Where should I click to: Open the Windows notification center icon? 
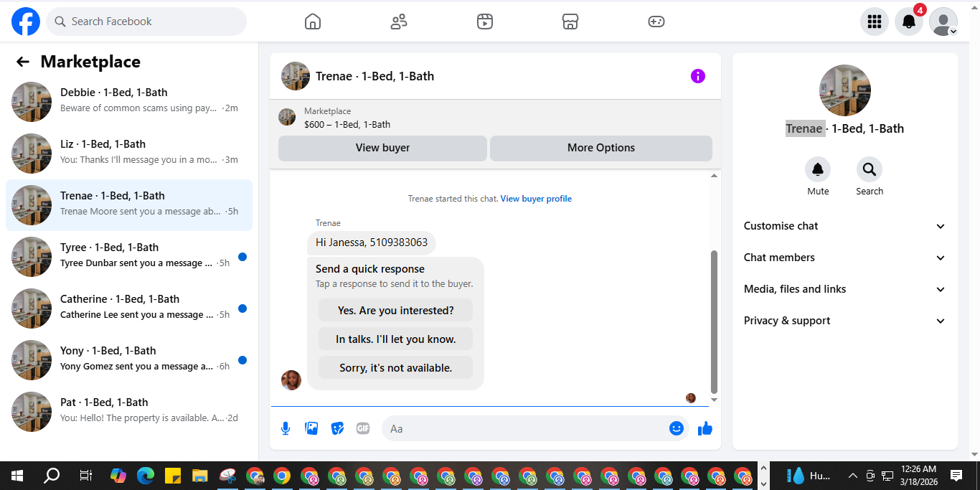coord(956,476)
